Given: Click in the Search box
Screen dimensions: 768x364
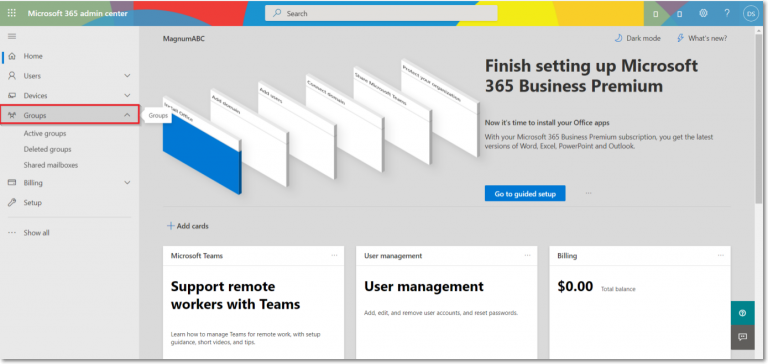Looking at the screenshot, I should [381, 13].
